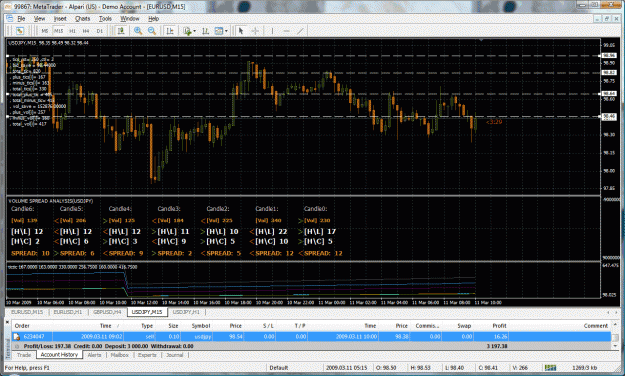Open the Window menu
This screenshot has height=376, width=625.
(x=130, y=18)
